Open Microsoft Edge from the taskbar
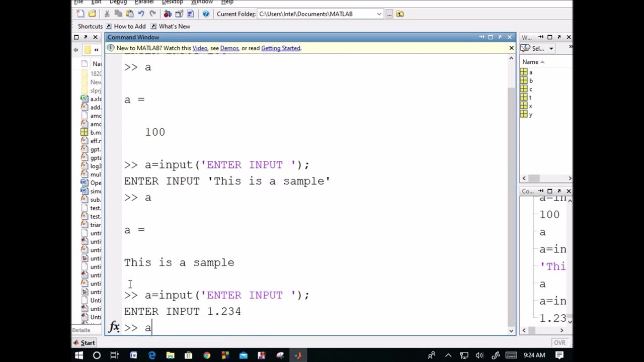Screen dimensions: 644x362 click(x=152, y=355)
